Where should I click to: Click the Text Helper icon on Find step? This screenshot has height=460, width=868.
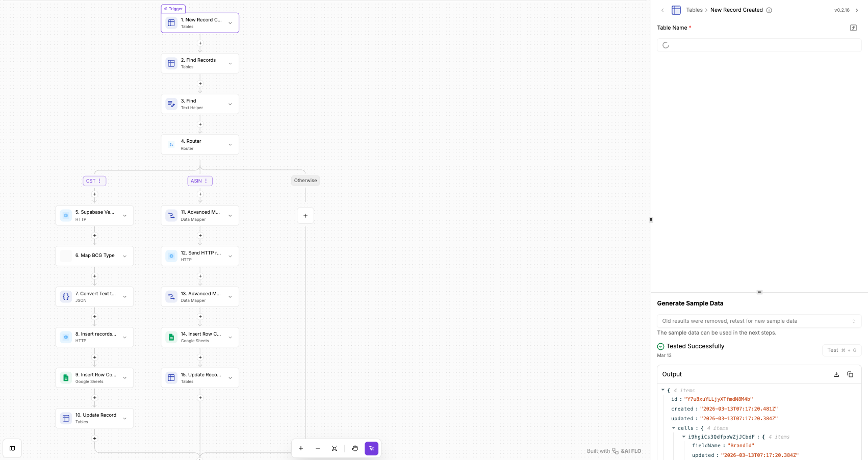(x=171, y=104)
